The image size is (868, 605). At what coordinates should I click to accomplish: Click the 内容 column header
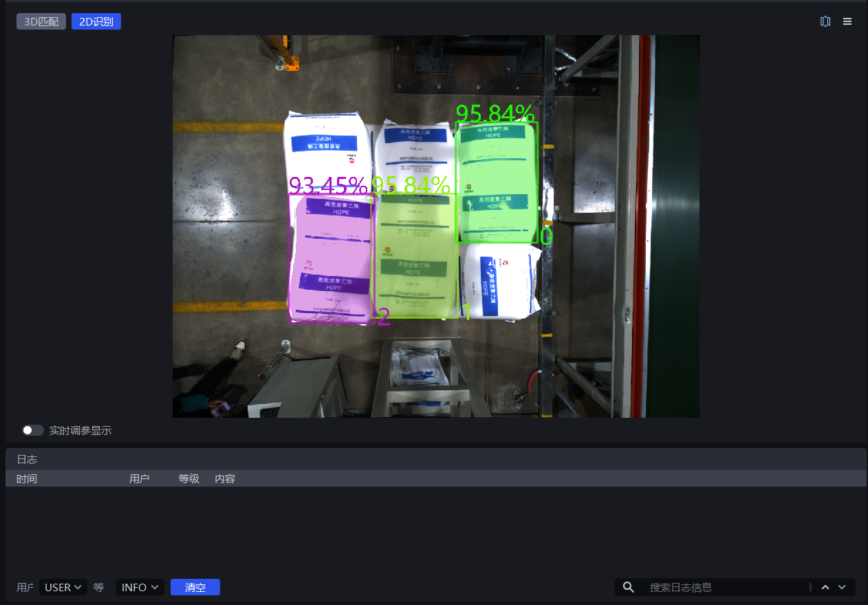click(225, 478)
